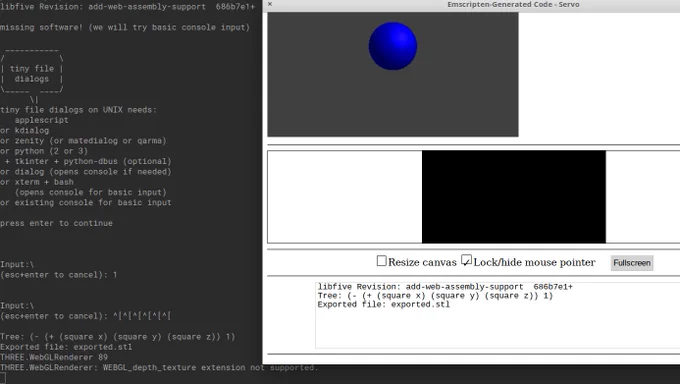
Task: Click 'Resize canvas' label text
Action: tap(422, 262)
